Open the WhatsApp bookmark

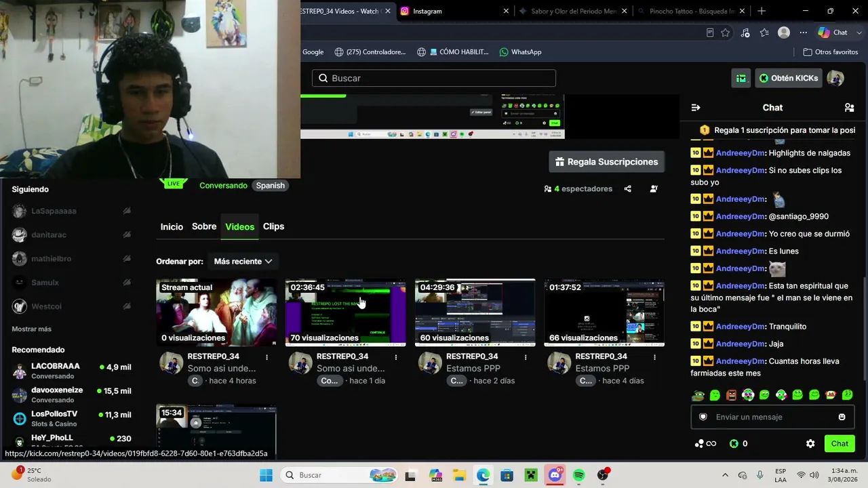[520, 52]
